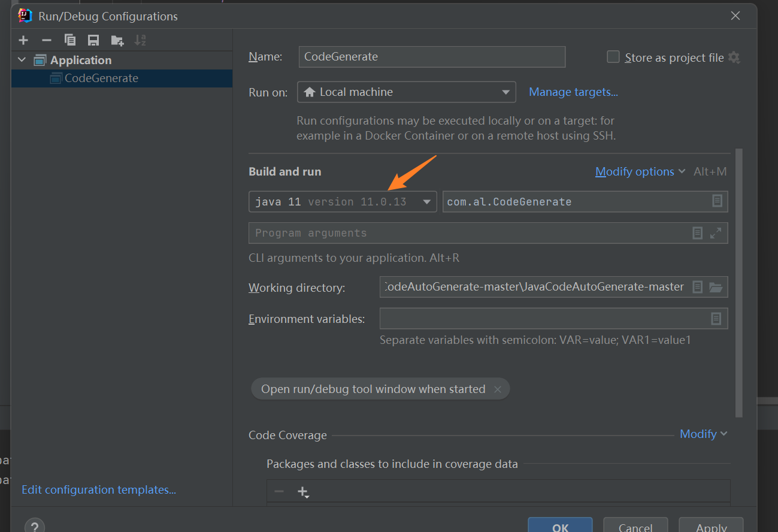
Task: Copy the CodeGenerate configuration
Action: tap(70, 40)
